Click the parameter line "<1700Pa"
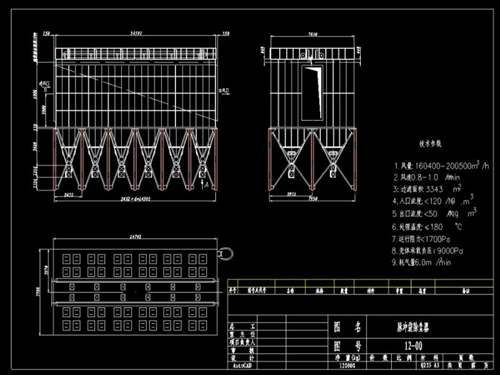 [421, 239]
